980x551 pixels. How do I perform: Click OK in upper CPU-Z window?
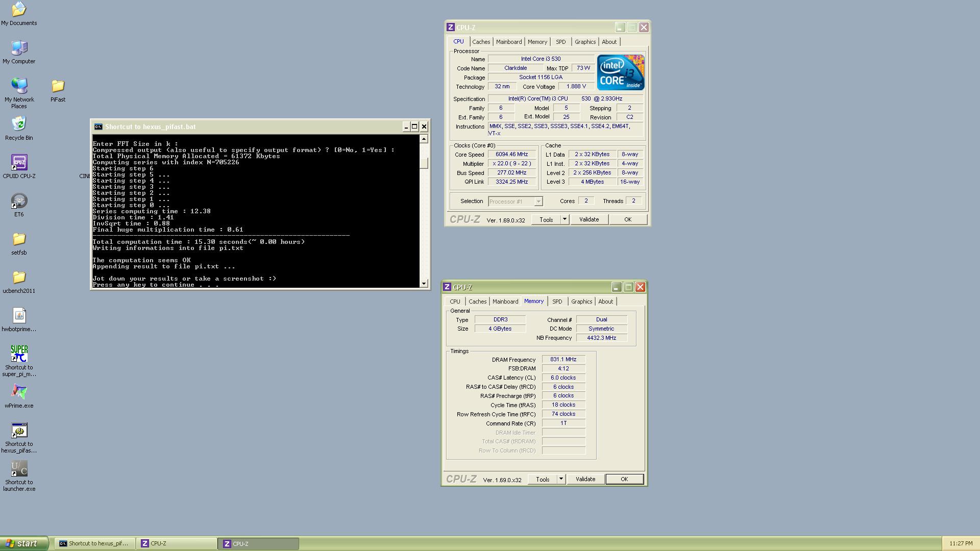[x=628, y=219]
